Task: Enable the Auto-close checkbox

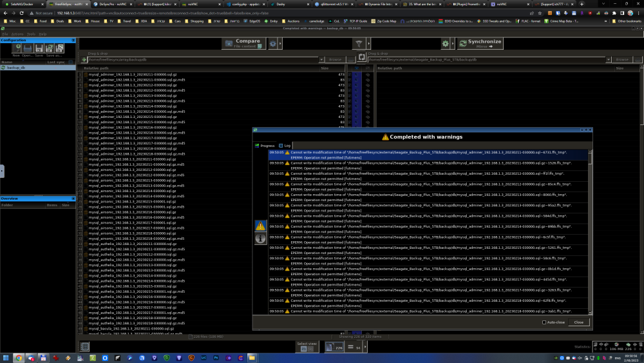Action: tap(544, 322)
